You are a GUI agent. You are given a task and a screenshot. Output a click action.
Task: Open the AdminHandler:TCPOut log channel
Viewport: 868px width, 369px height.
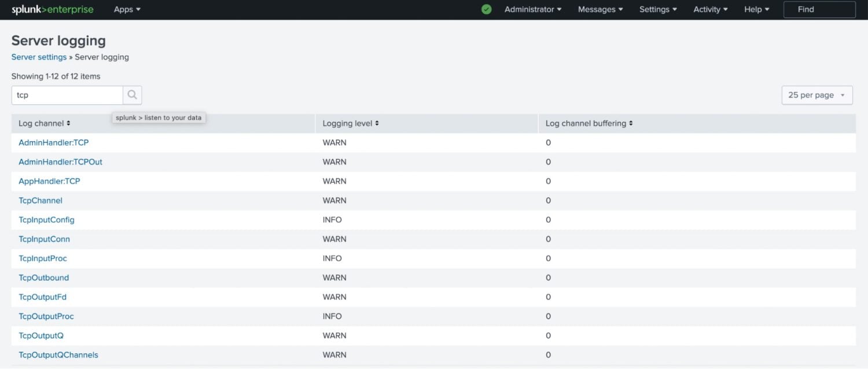click(x=60, y=162)
